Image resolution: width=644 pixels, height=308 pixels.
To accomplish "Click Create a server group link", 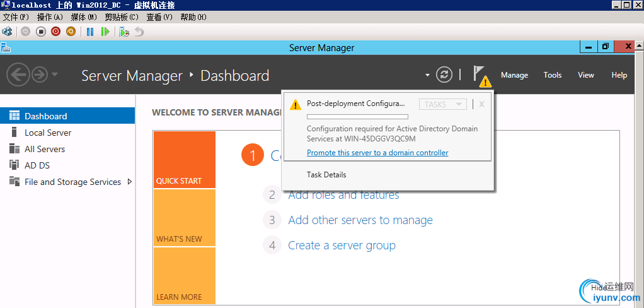I will pyautogui.click(x=342, y=246).
